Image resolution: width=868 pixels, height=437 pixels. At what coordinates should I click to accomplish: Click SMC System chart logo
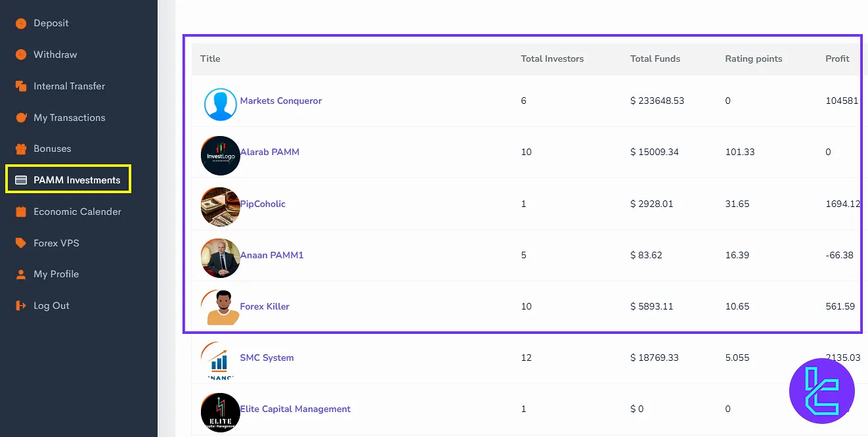(x=219, y=360)
